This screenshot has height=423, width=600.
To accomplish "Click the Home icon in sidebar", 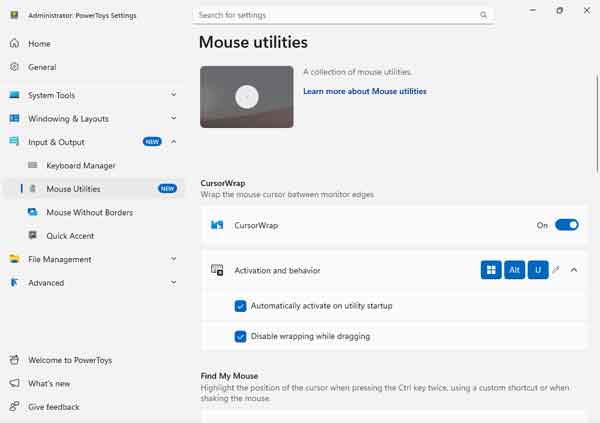I will (x=15, y=44).
